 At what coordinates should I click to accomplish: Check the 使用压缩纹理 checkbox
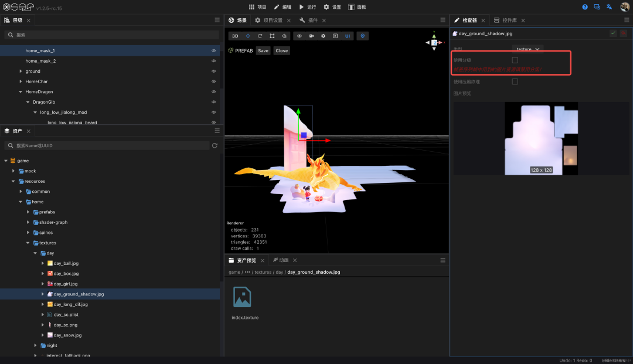point(515,81)
